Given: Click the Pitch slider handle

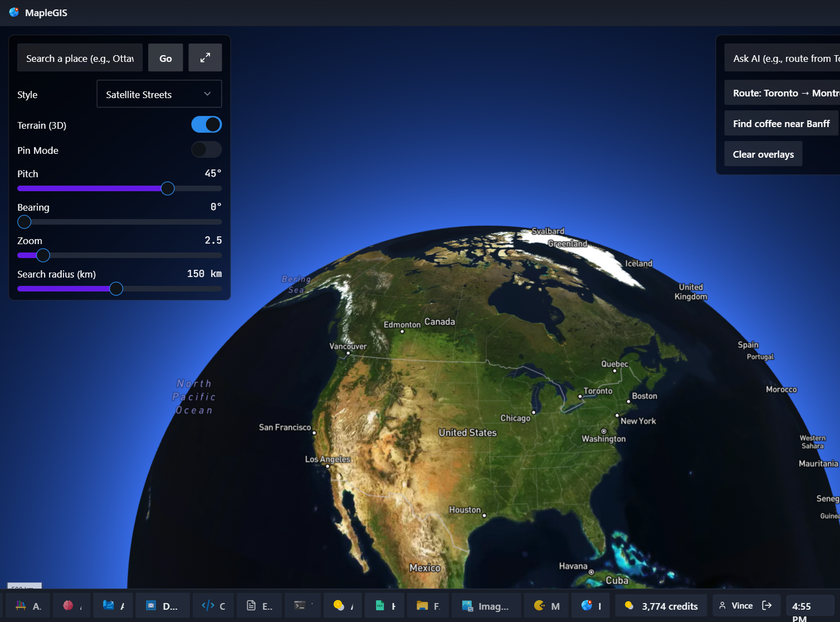Looking at the screenshot, I should (168, 188).
